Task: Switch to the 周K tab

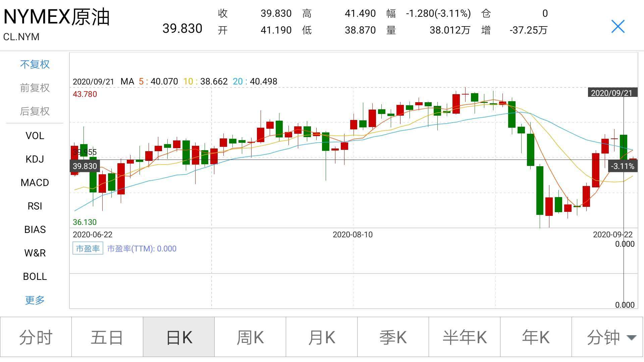Action: tap(250, 337)
